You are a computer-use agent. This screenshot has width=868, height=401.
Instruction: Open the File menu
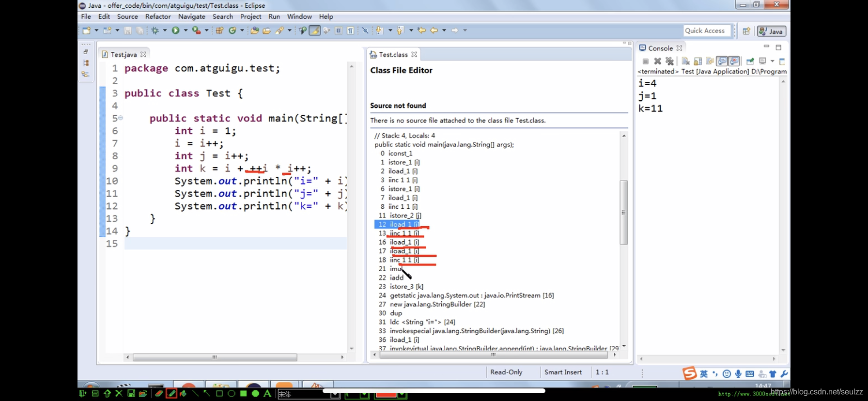click(x=86, y=16)
